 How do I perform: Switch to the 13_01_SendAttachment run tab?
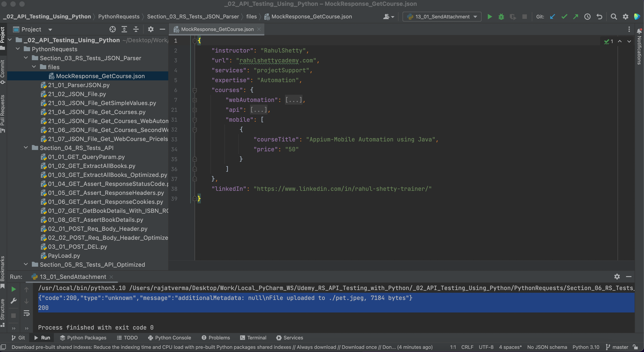[x=72, y=277]
